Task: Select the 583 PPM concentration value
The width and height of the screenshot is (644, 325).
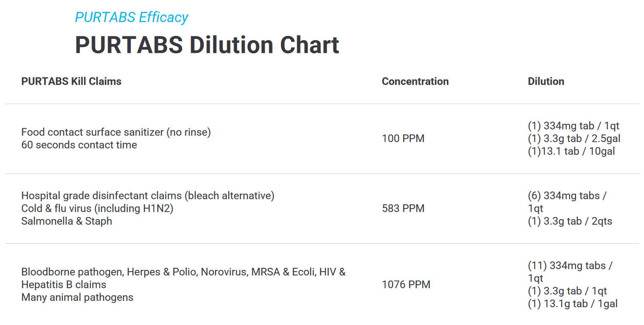Action: [x=403, y=208]
